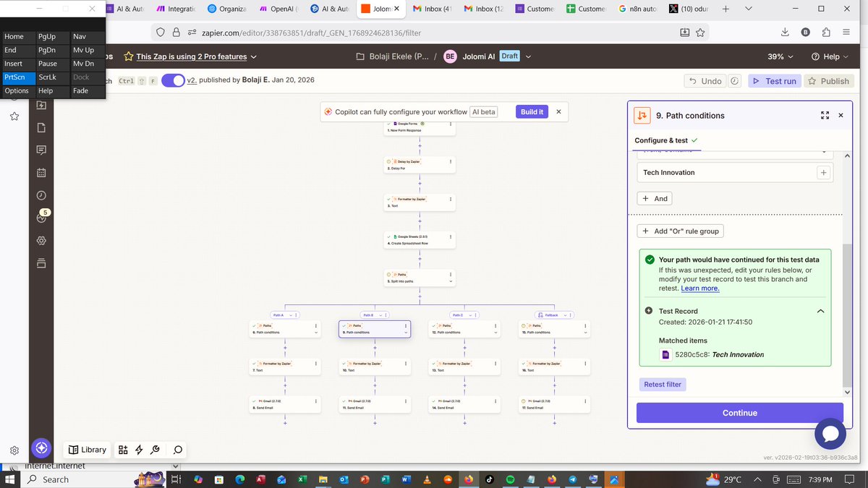Click the Publish button
Viewport: 868px width, 488px height.
pyautogui.click(x=828, y=81)
